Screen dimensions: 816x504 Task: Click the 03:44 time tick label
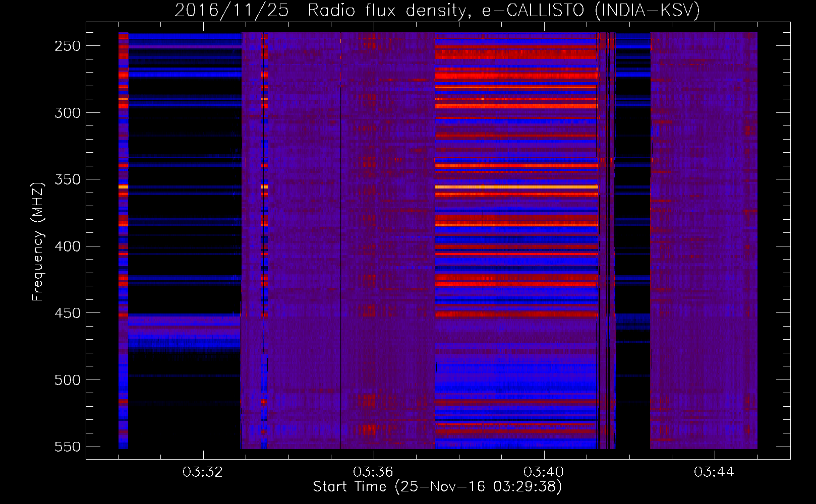714,472
